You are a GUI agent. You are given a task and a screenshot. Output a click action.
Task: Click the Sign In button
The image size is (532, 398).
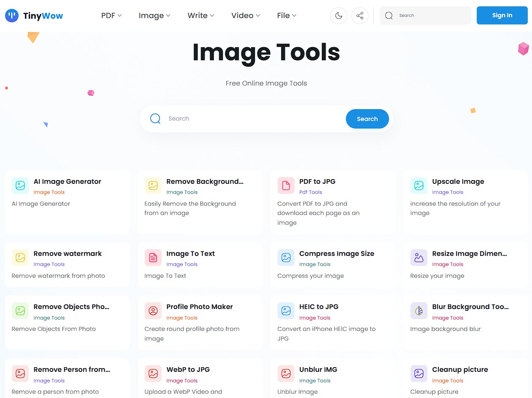502,16
